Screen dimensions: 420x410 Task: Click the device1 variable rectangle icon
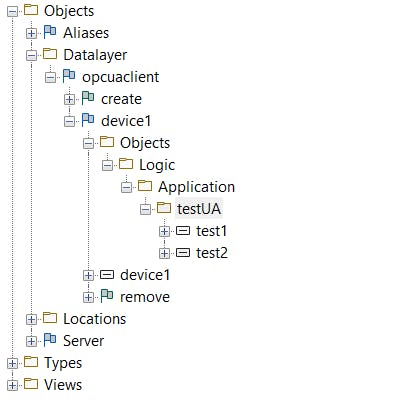coord(107,274)
